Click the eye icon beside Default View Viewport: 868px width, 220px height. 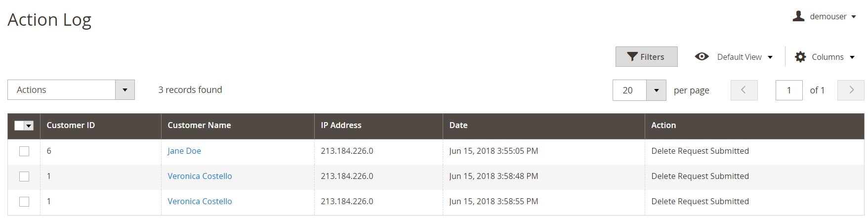(702, 56)
